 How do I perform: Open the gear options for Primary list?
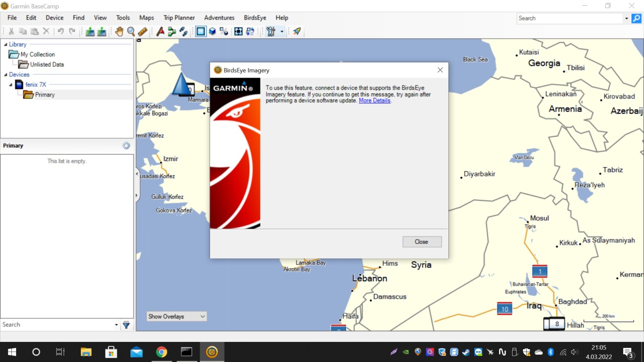click(x=126, y=146)
